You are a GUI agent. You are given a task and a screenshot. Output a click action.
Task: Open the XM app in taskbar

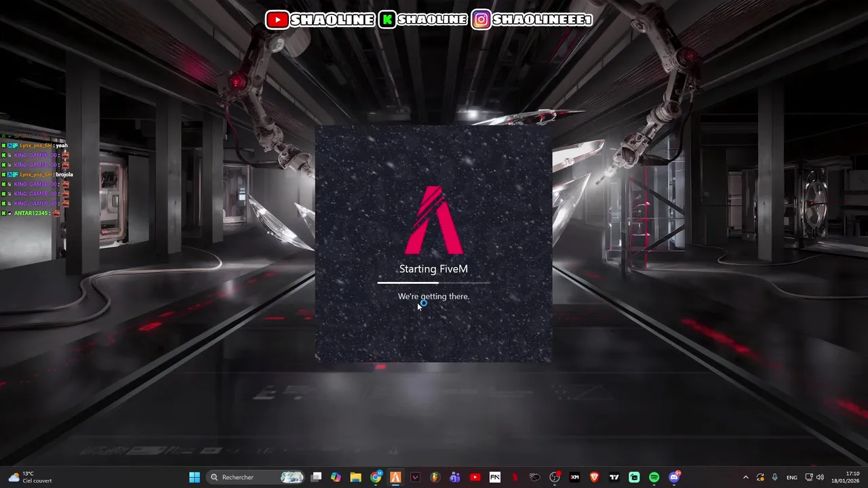(x=574, y=477)
